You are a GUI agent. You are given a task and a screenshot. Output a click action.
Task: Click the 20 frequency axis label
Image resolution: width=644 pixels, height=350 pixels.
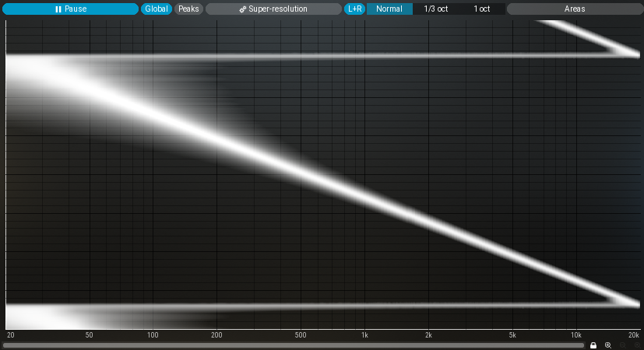11,335
